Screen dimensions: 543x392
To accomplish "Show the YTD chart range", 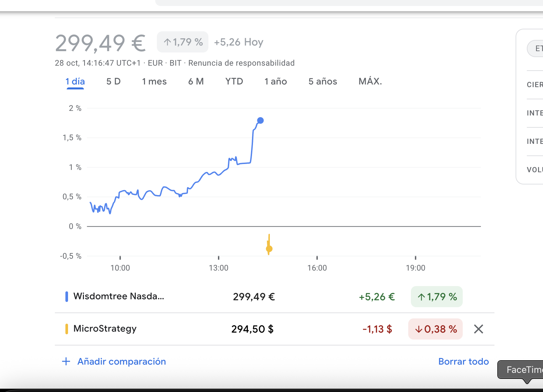I will (x=234, y=82).
